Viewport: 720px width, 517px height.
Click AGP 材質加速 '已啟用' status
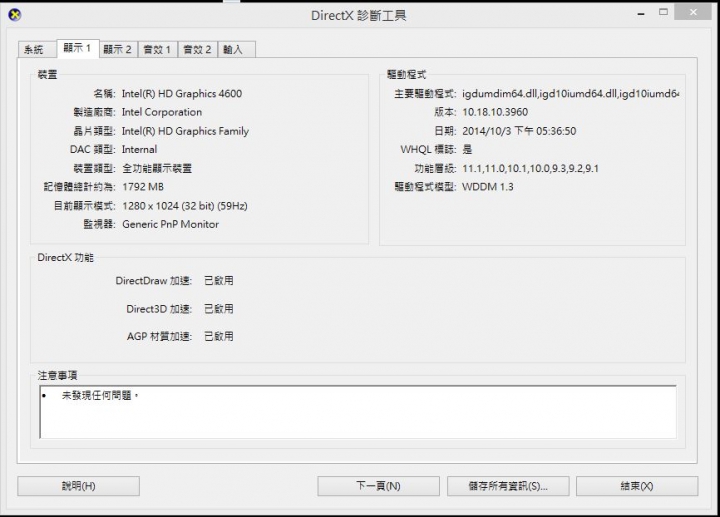(x=219, y=337)
